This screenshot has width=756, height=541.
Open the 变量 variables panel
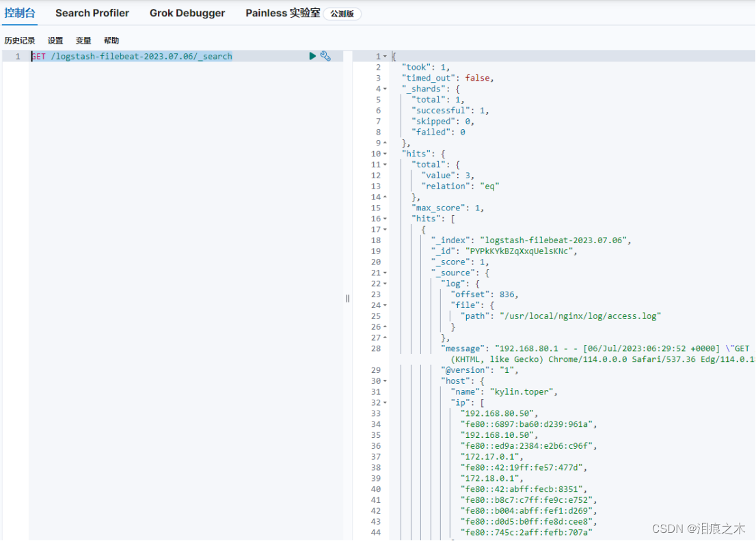pyautogui.click(x=83, y=40)
